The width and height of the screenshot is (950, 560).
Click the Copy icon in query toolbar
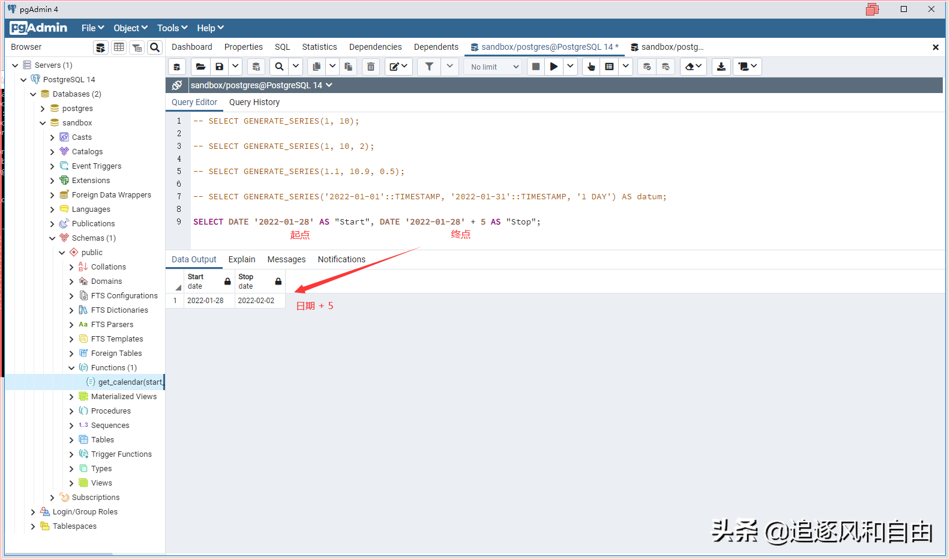pos(316,67)
